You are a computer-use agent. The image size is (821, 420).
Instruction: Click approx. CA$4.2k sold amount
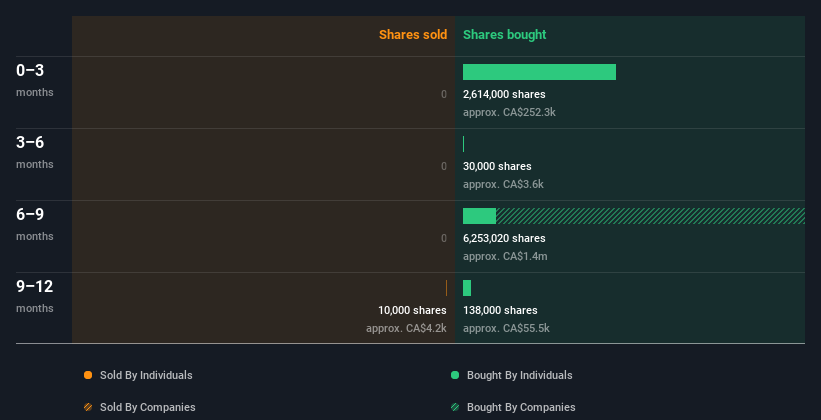[x=406, y=328]
